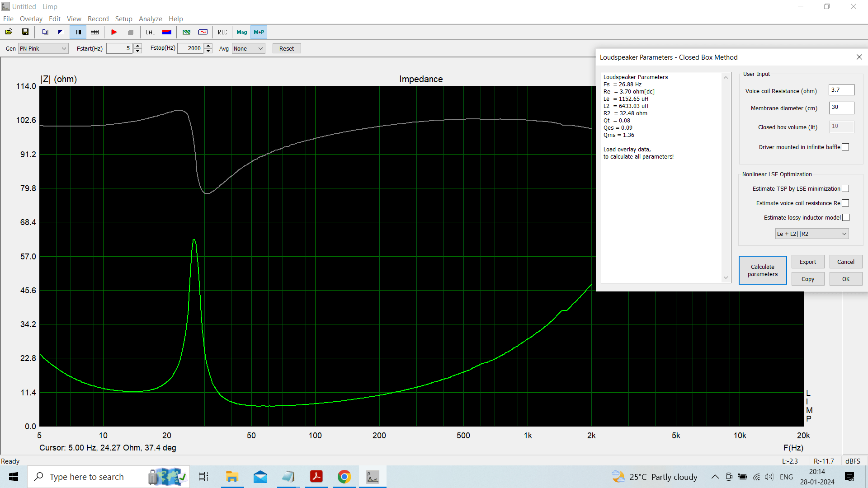The height and width of the screenshot is (488, 868).
Task: Enable Estimate TSP by LSE minimization
Action: (x=845, y=188)
